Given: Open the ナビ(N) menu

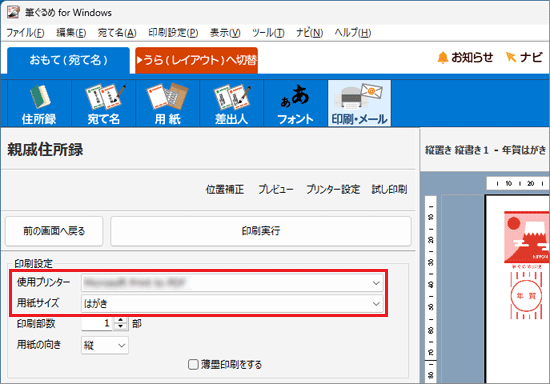Looking at the screenshot, I should coord(309,33).
